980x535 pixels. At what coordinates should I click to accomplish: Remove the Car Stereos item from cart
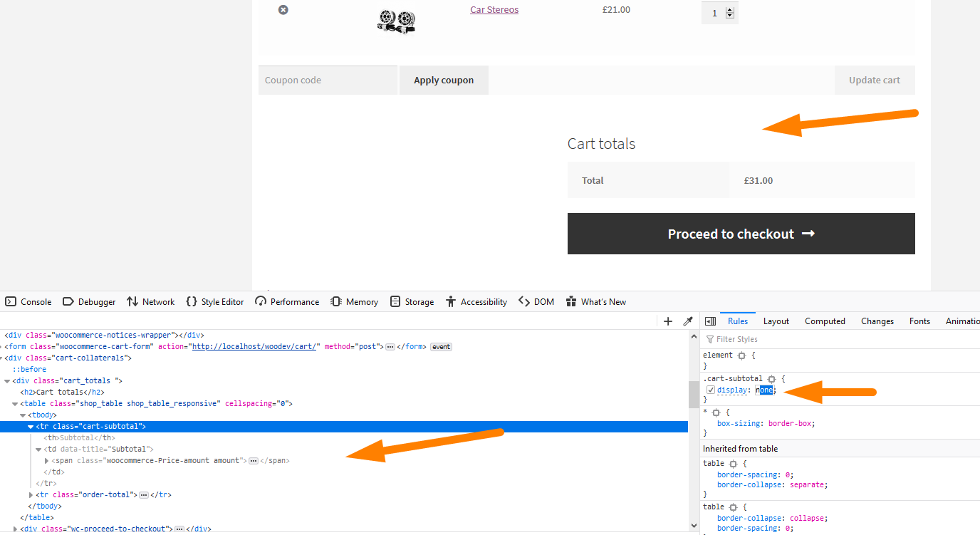283,10
